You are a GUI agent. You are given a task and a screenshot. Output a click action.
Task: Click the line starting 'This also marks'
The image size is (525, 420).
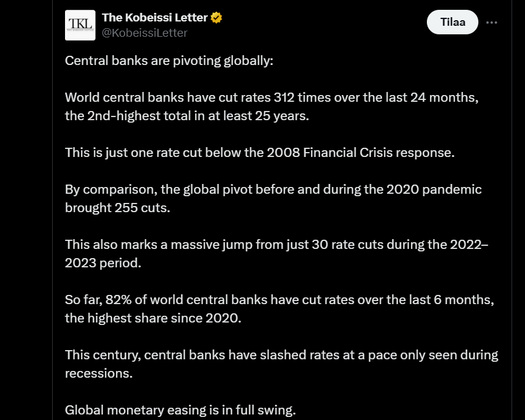click(276, 244)
